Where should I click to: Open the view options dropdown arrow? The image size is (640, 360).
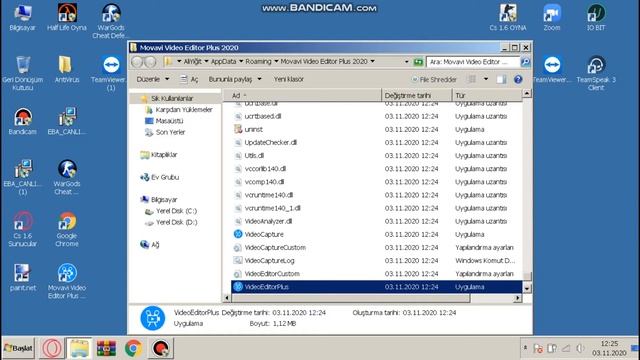486,79
